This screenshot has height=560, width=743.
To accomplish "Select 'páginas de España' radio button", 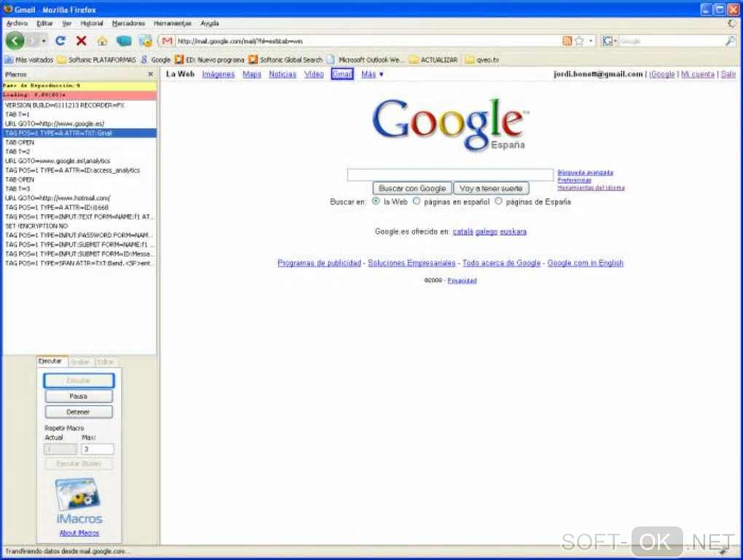I will [x=498, y=201].
